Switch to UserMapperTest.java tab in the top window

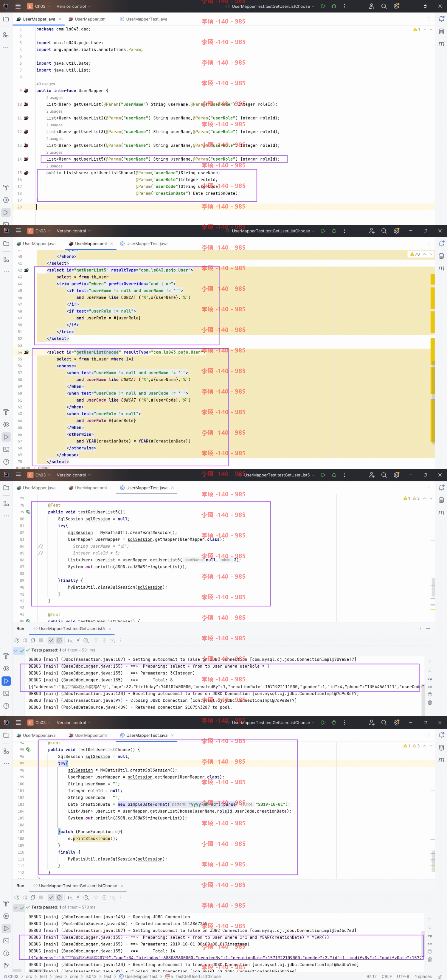143,19
